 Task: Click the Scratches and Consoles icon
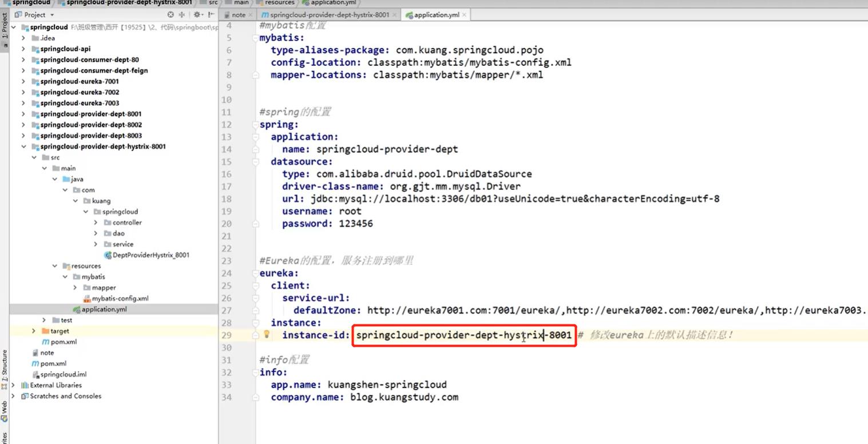pos(25,397)
